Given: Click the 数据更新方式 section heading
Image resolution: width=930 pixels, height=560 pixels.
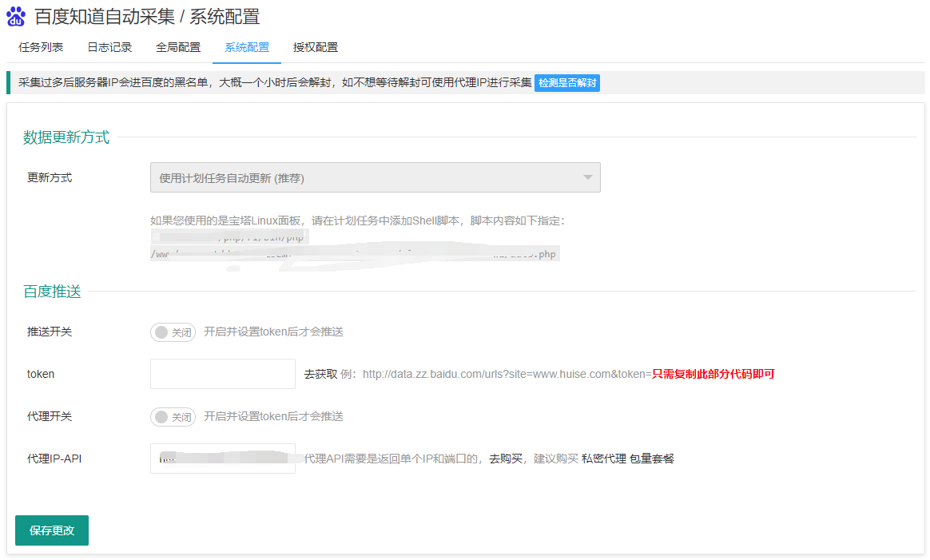Looking at the screenshot, I should coord(66,137).
